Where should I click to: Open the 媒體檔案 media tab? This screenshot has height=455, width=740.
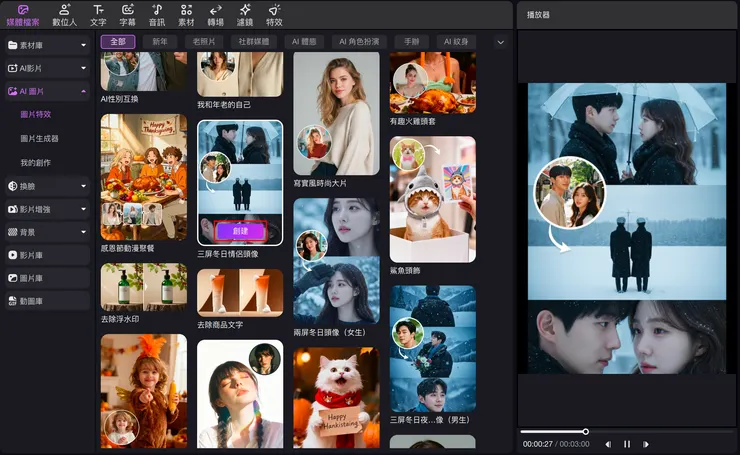click(x=23, y=15)
